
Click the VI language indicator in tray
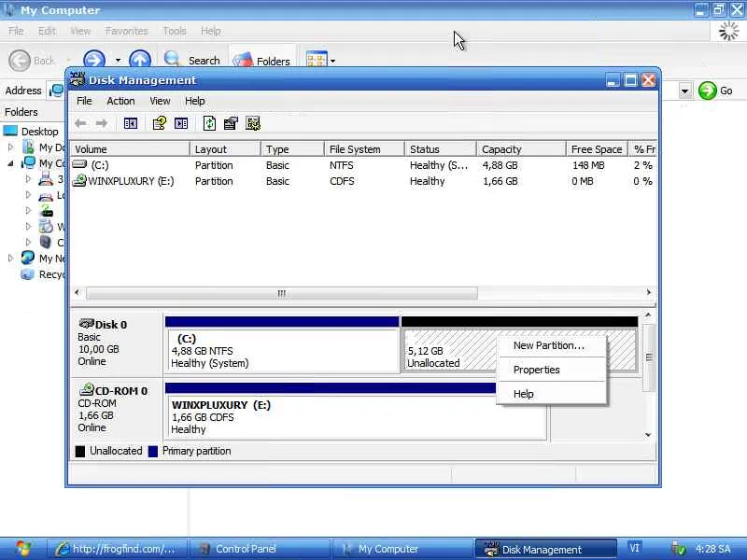click(634, 548)
